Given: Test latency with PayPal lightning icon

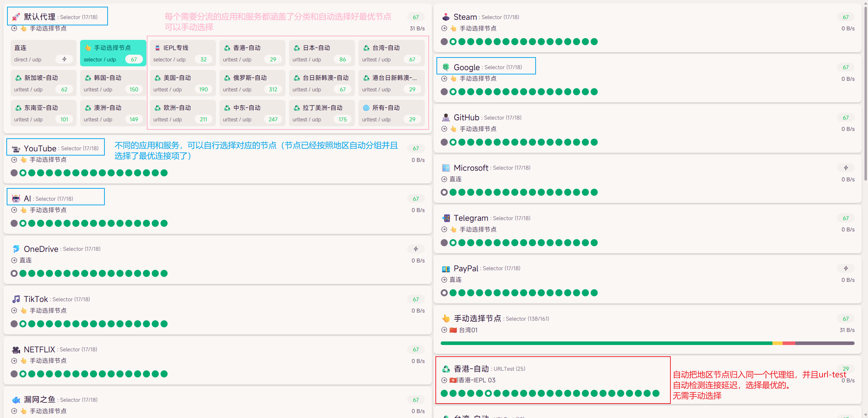Looking at the screenshot, I should coord(846,268).
